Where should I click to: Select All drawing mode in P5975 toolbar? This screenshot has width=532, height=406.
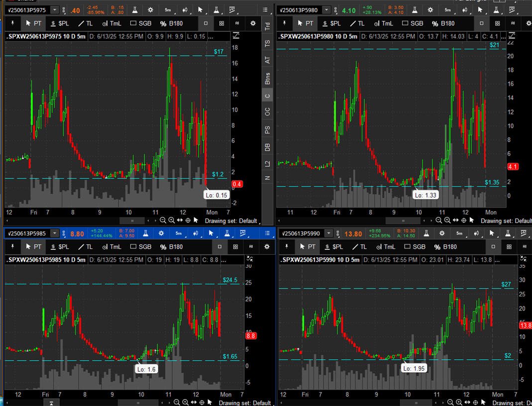click(237, 23)
